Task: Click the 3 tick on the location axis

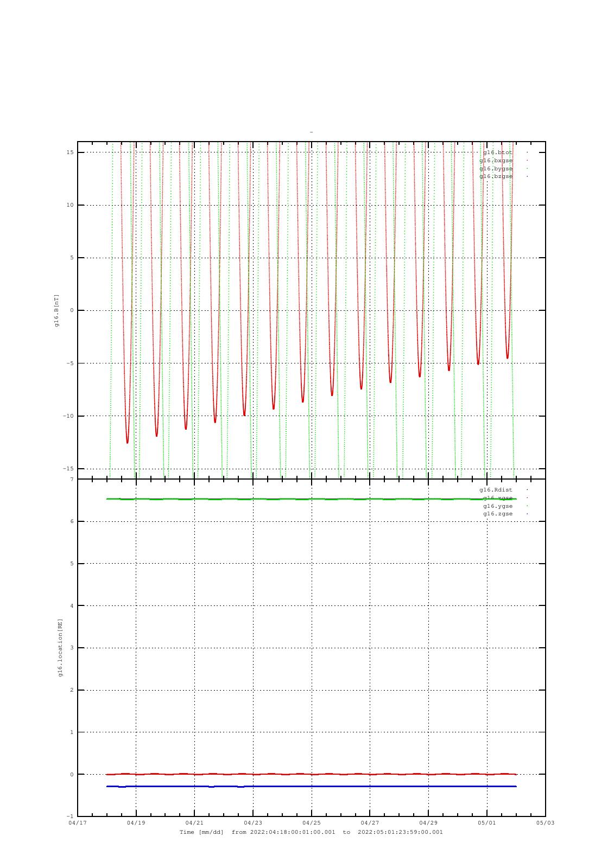Action: pos(72,648)
